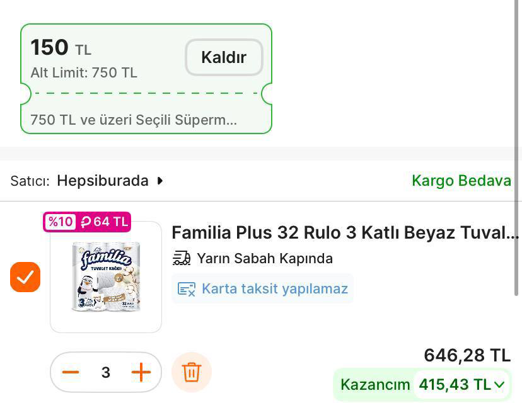Click the card installment icon

click(x=187, y=289)
